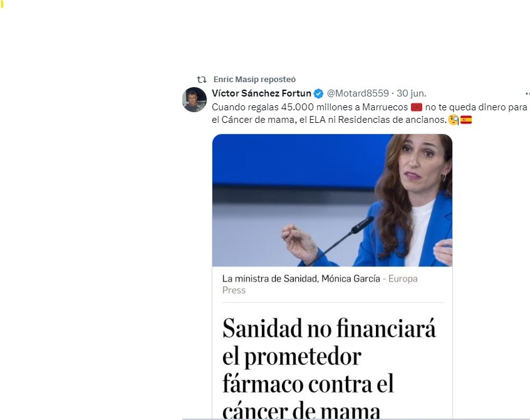
Task: Click the word Marruecos in the tweet
Action: pos(385,107)
